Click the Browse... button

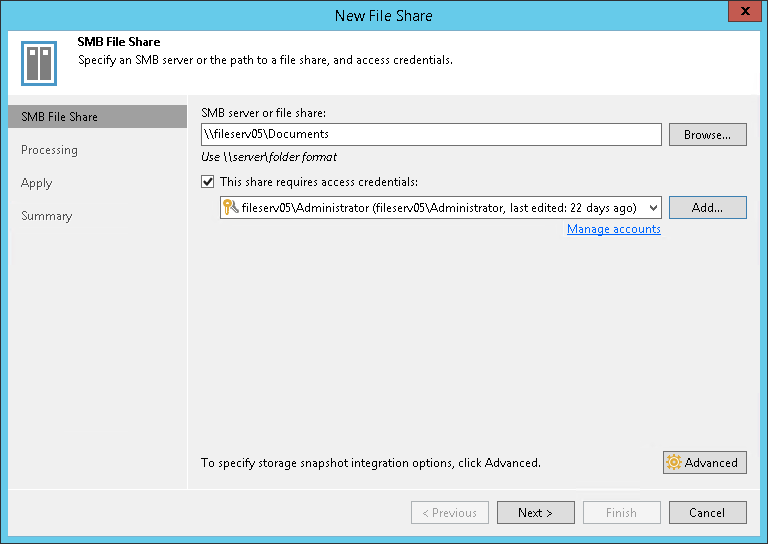[x=708, y=134]
